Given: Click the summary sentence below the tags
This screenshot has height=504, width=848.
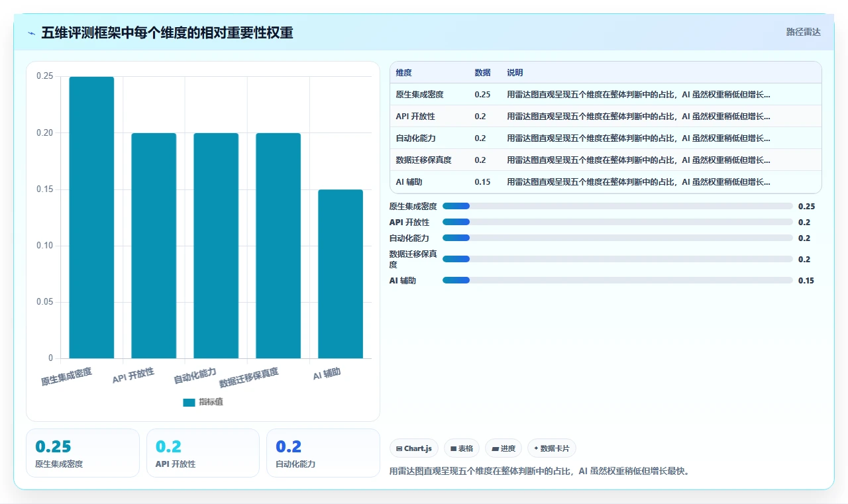Looking at the screenshot, I should [x=540, y=472].
